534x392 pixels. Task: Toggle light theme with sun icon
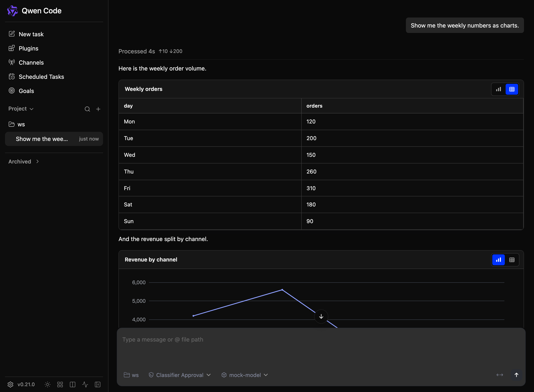(x=48, y=384)
